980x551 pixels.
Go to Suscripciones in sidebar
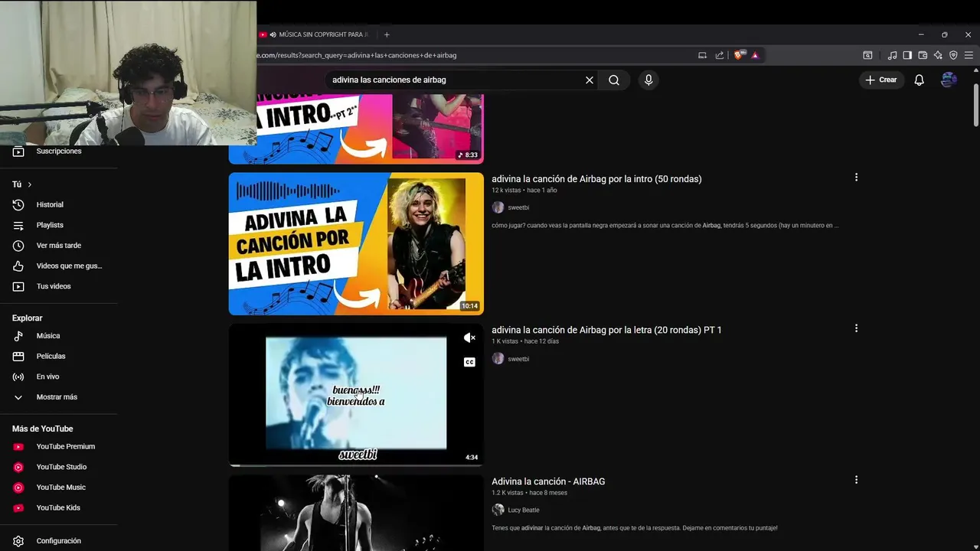tap(58, 152)
